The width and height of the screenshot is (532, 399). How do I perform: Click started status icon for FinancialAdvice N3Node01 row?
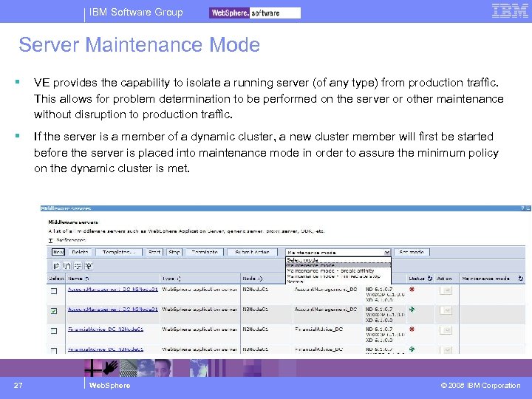coord(412,349)
